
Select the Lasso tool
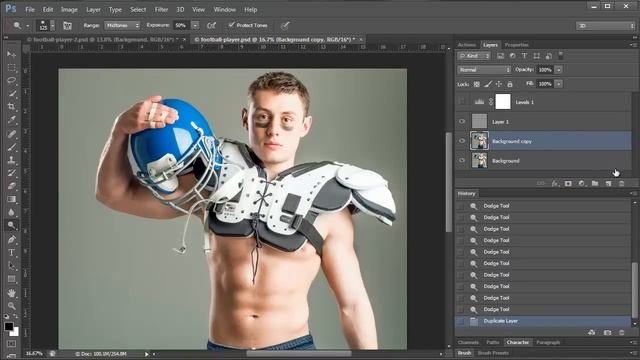[11, 80]
